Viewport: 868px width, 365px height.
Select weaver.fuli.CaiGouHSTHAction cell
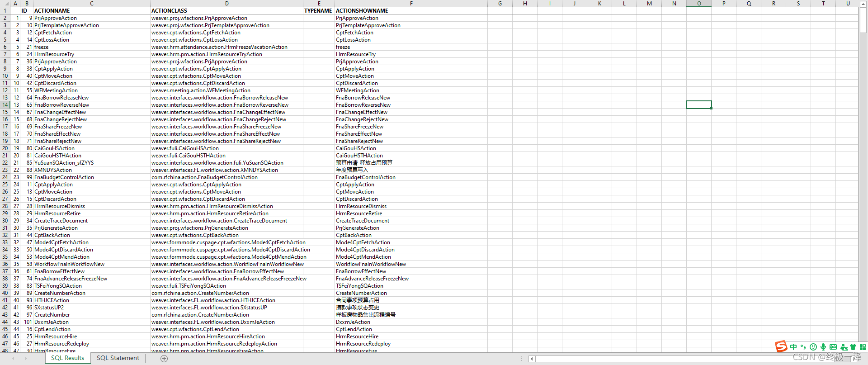click(226, 156)
